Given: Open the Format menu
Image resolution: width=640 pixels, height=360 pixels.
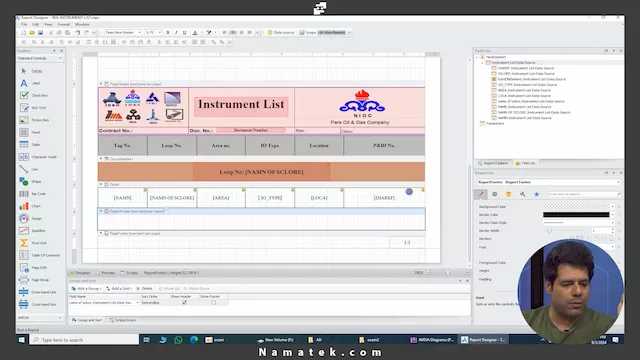Looking at the screenshot, I should pyautogui.click(x=64, y=24).
